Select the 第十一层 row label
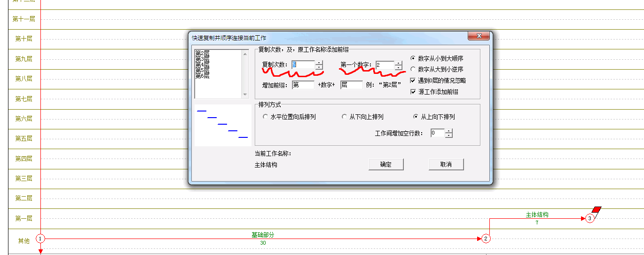644x255 pixels. click(x=24, y=19)
